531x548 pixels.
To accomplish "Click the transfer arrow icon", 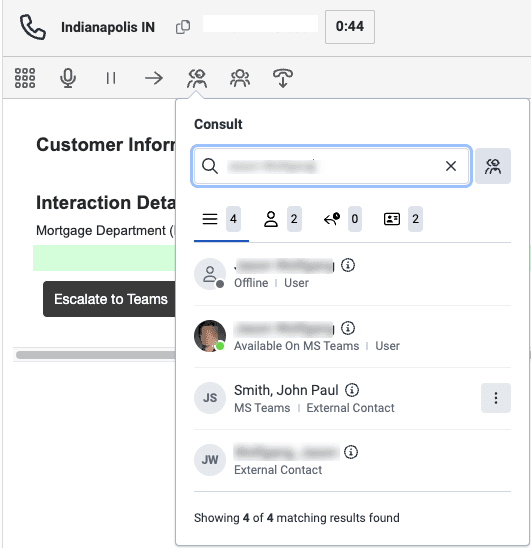I will [x=154, y=78].
